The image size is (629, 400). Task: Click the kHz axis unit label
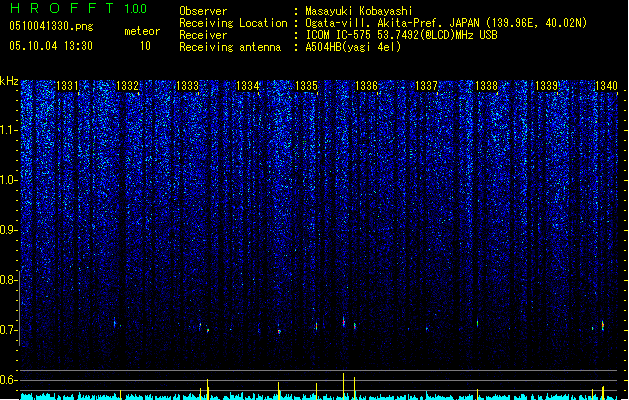[x=9, y=81]
